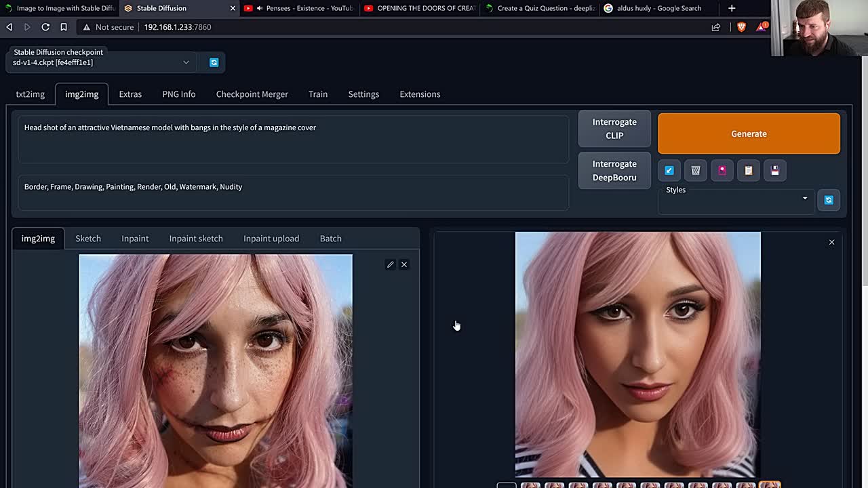Open the Checkpoint Merger tab
This screenshot has width=868, height=488.
tap(252, 94)
